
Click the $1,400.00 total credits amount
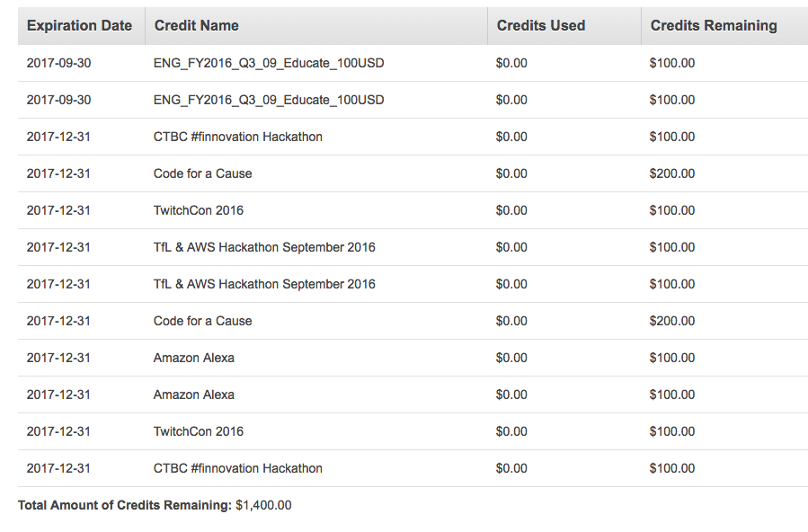coord(263,505)
